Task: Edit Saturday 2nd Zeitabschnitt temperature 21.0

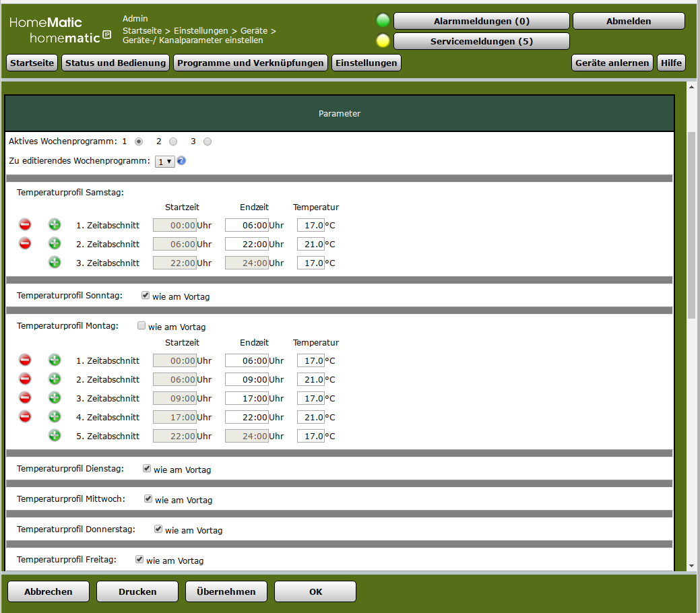Action: 311,244
